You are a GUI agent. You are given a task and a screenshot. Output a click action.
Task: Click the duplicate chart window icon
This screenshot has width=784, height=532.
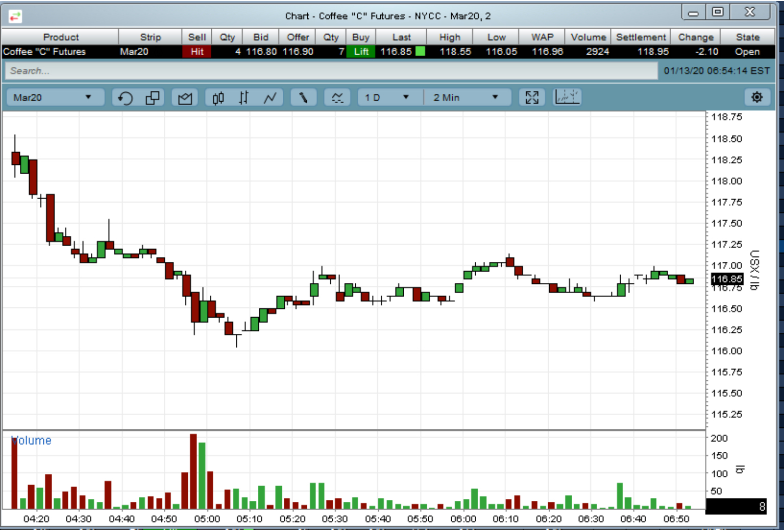click(152, 98)
